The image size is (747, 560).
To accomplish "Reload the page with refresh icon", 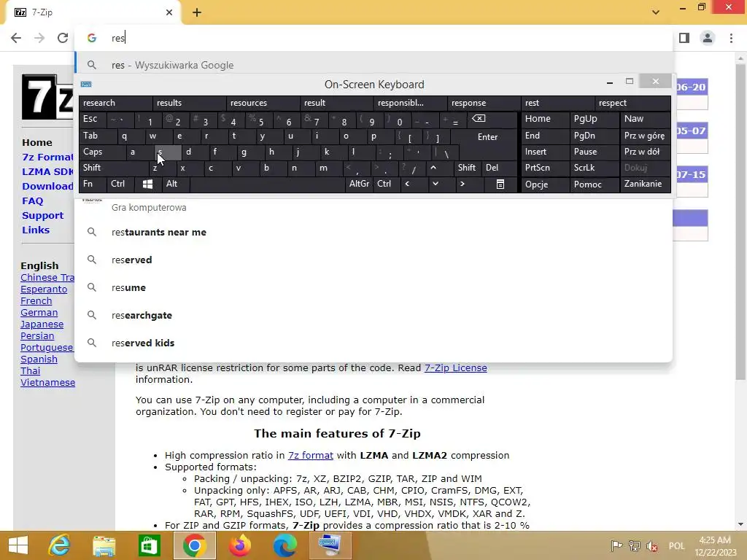I will [x=63, y=38].
